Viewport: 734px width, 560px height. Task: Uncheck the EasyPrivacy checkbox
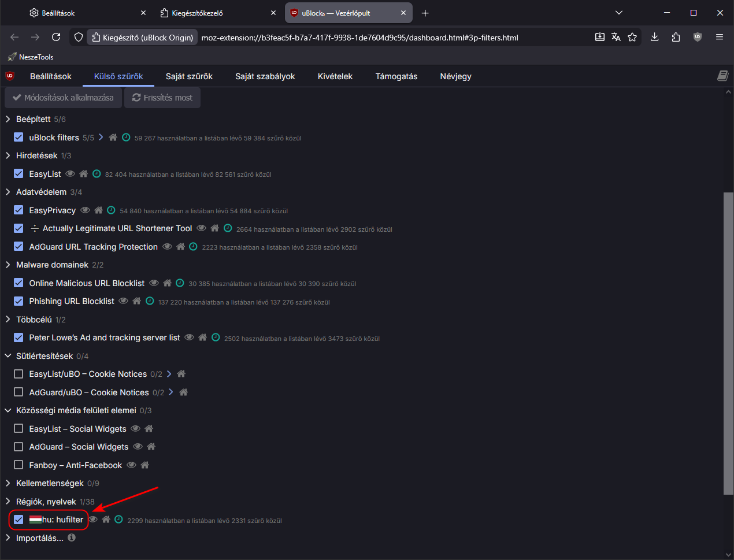18,210
